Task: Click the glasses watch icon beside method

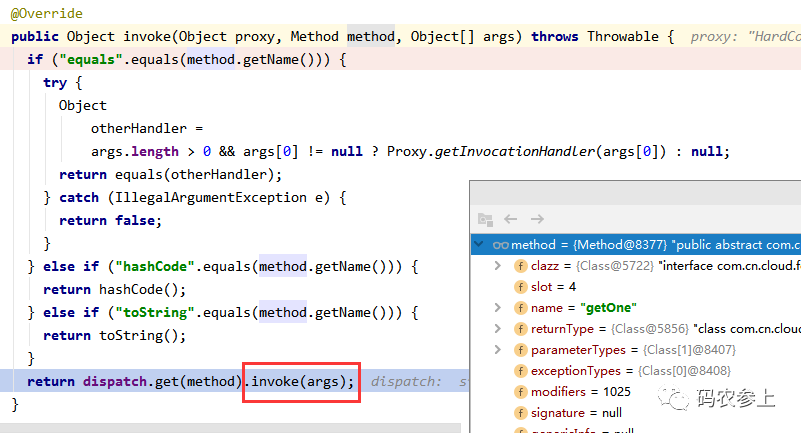Action: tap(500, 245)
